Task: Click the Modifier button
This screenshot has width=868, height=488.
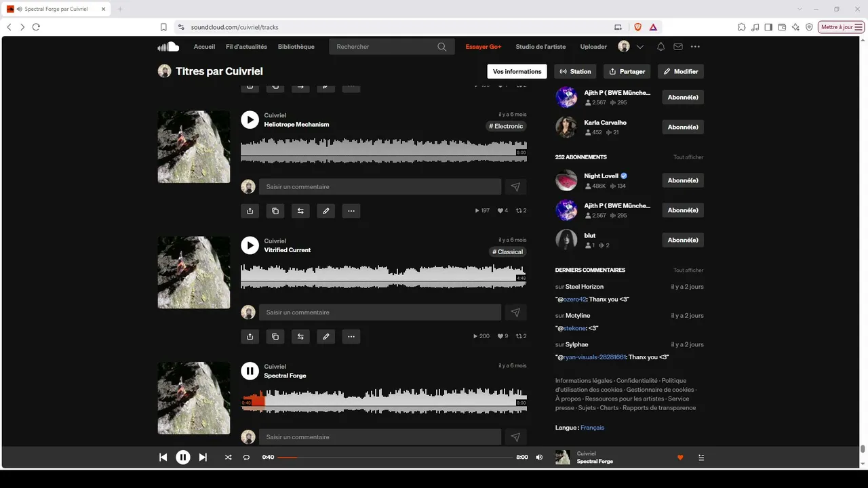Action: point(681,71)
